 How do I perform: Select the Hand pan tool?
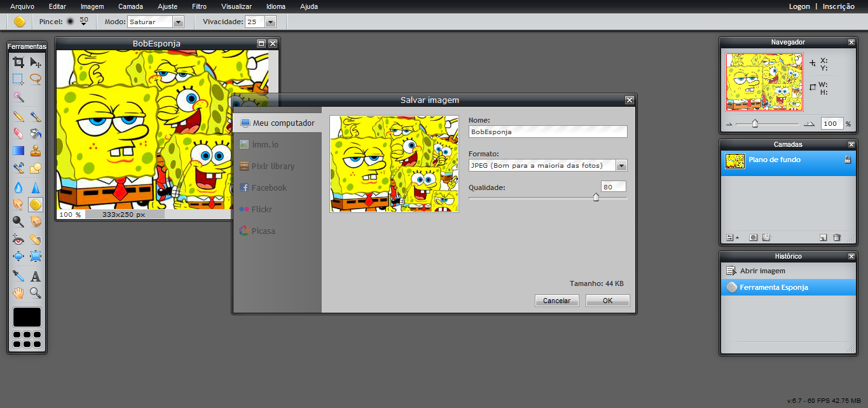pyautogui.click(x=18, y=293)
